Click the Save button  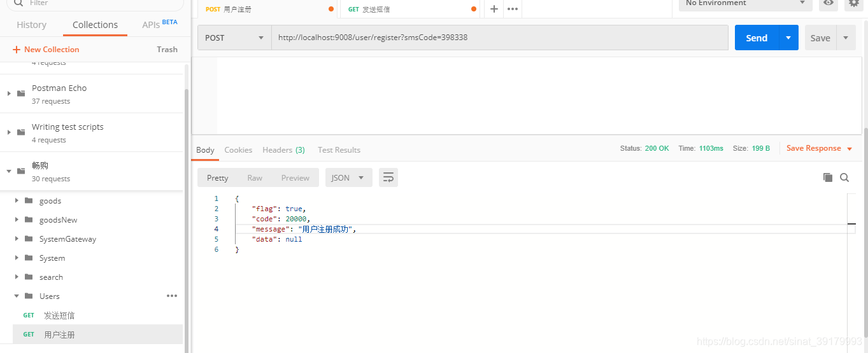coord(820,38)
